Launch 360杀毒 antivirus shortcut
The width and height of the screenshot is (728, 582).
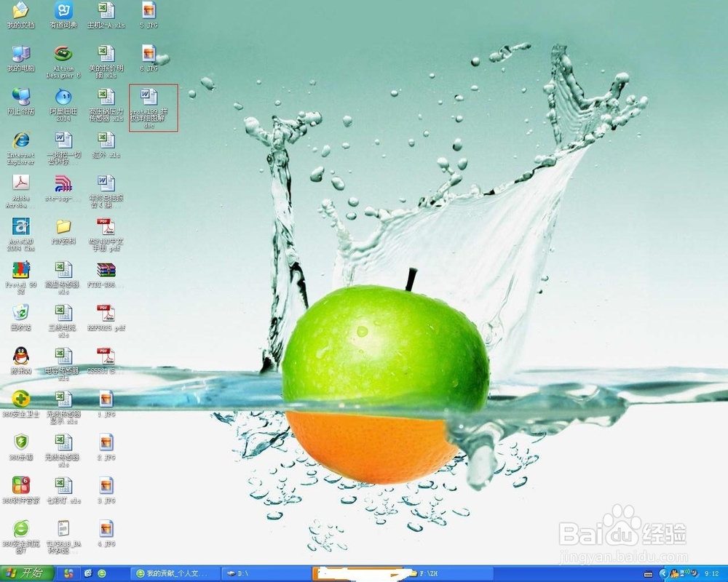click(21, 447)
